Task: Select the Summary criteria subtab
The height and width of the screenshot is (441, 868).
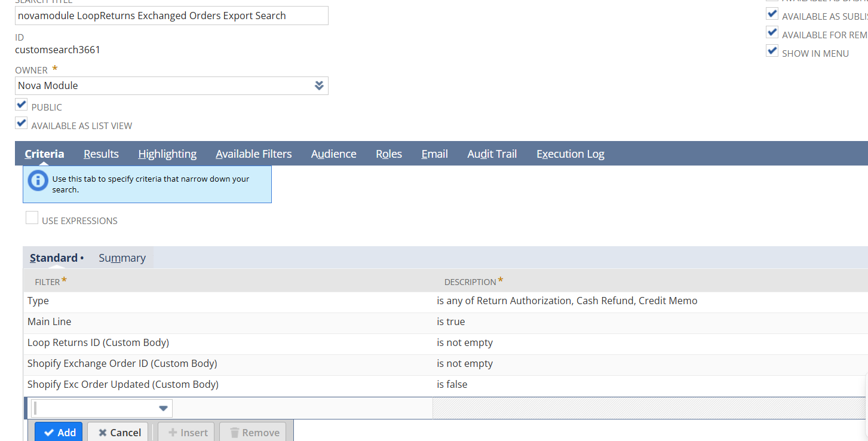Action: (x=122, y=258)
